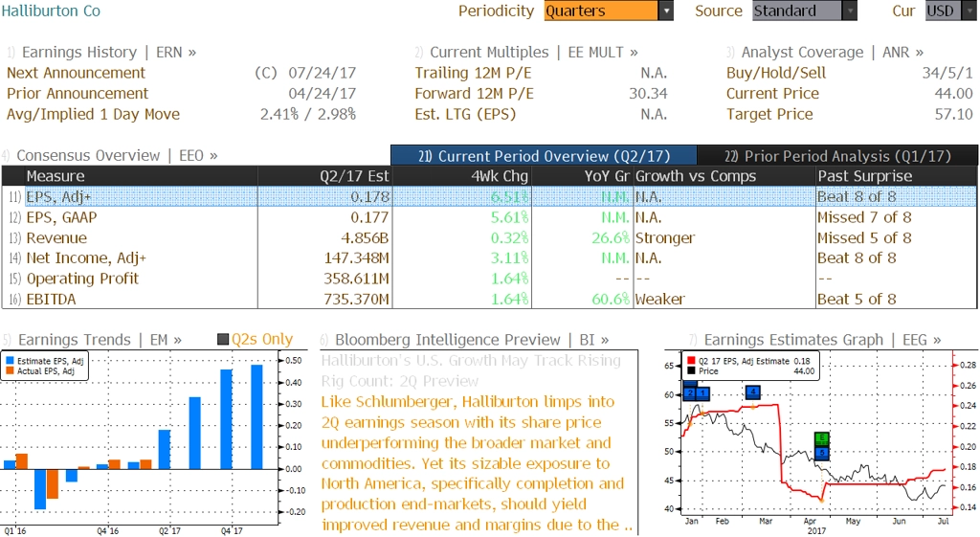Viewport: 980px width, 537px height.
Task: Click the EBITDA YoY growth 60.6%
Action: coord(611,300)
